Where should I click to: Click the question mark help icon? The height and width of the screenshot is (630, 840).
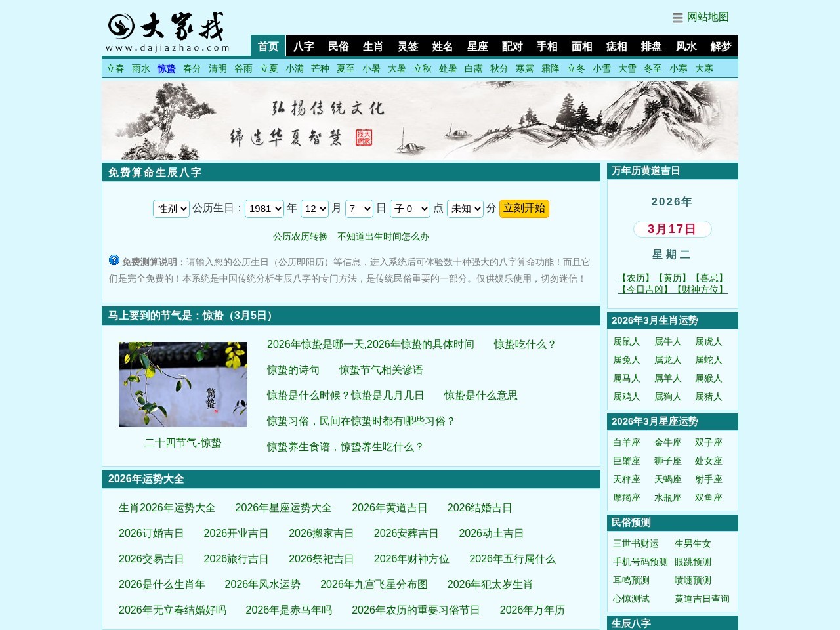tap(113, 261)
